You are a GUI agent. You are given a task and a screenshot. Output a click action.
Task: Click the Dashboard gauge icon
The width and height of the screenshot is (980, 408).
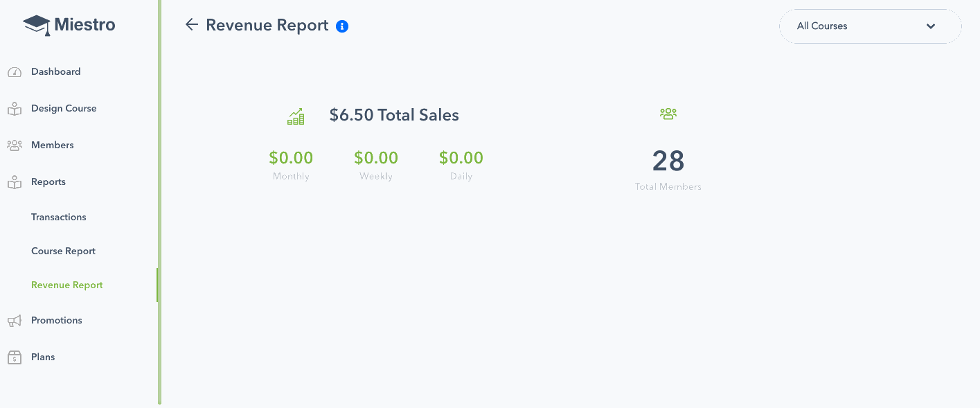pyautogui.click(x=15, y=72)
